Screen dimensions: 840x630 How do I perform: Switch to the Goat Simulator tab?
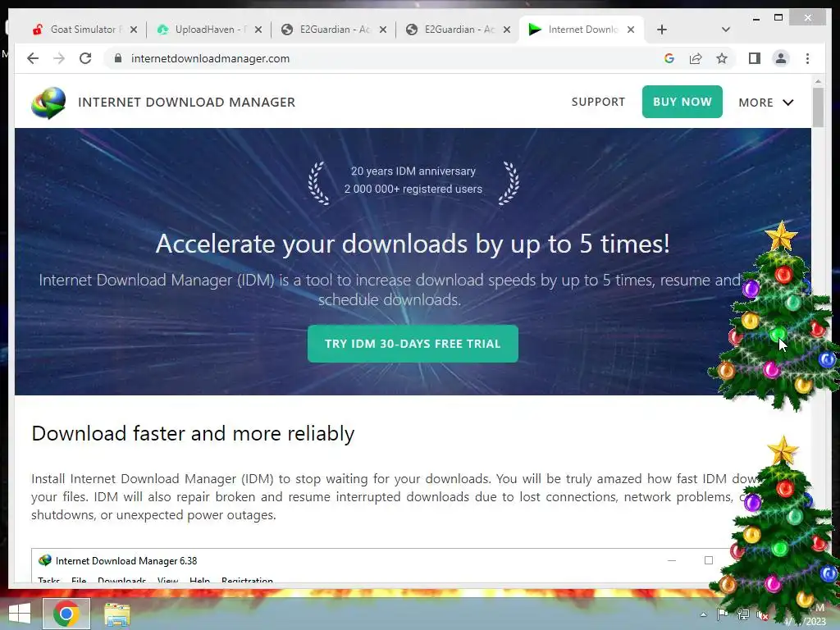coord(84,30)
